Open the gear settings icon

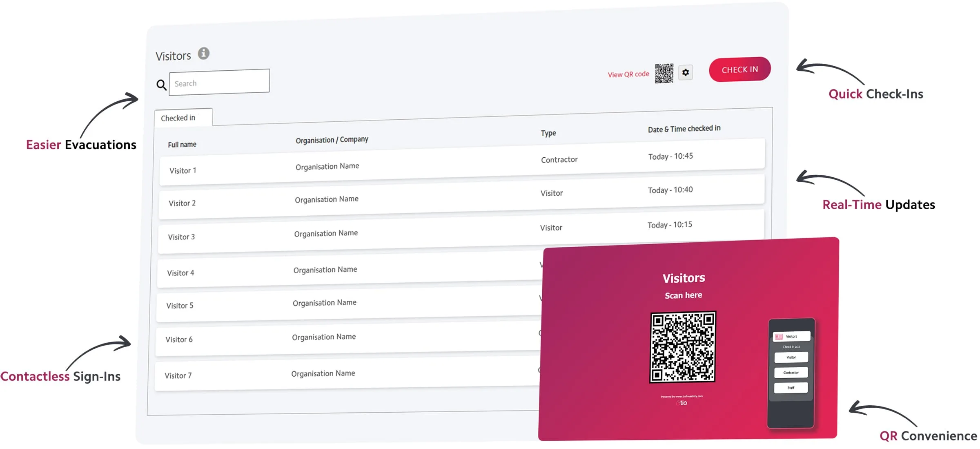686,72
